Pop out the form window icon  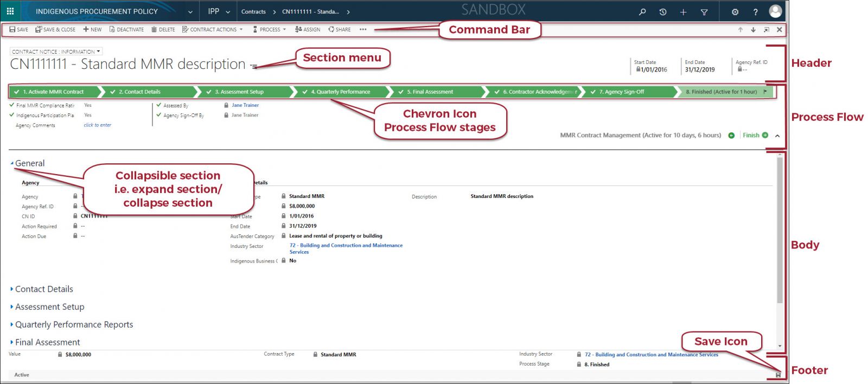[767, 30]
